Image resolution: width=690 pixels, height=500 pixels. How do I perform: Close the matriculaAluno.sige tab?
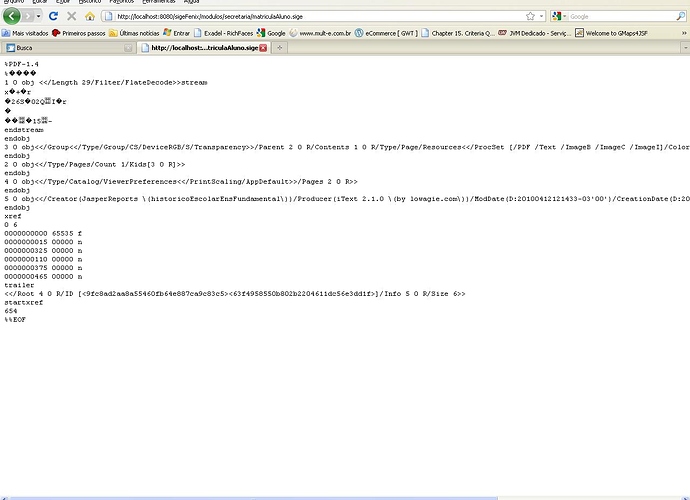(263, 48)
